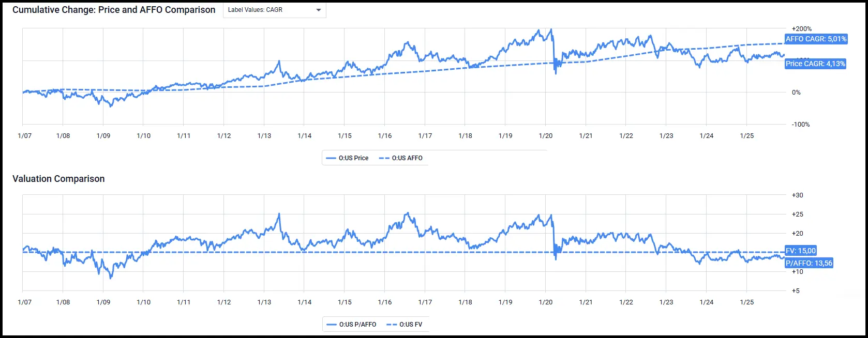This screenshot has height=338, width=868.
Task: Click the dashed line icon for O:US AFFO
Action: (384, 158)
